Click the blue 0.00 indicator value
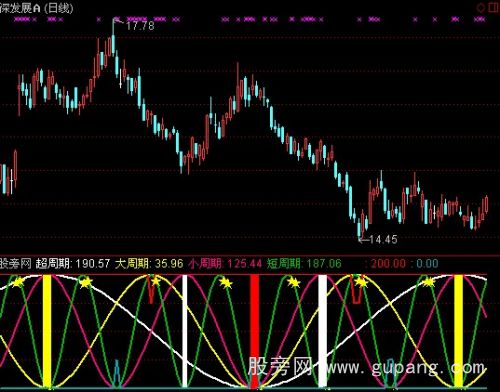The image size is (500, 392). [427, 264]
